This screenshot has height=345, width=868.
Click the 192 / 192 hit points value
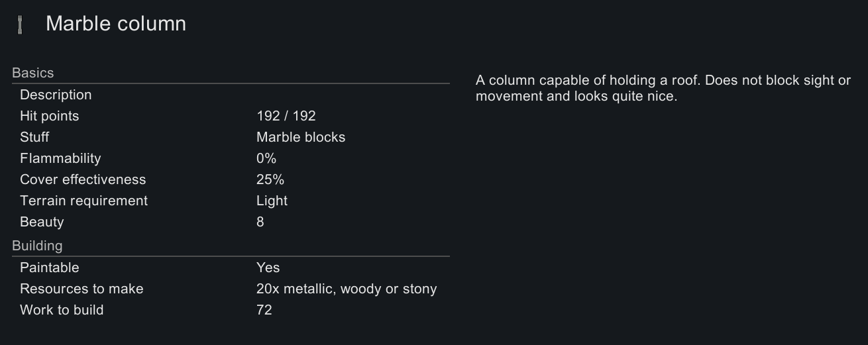pyautogui.click(x=286, y=116)
